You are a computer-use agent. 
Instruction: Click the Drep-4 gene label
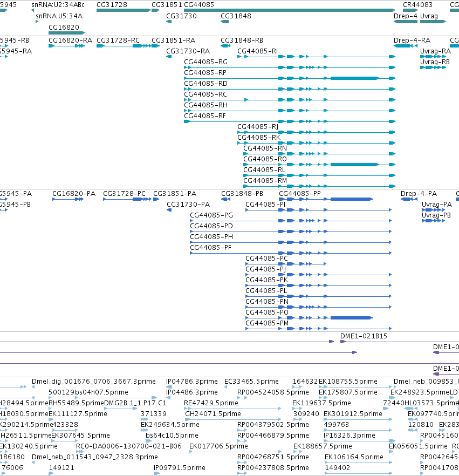(x=405, y=16)
